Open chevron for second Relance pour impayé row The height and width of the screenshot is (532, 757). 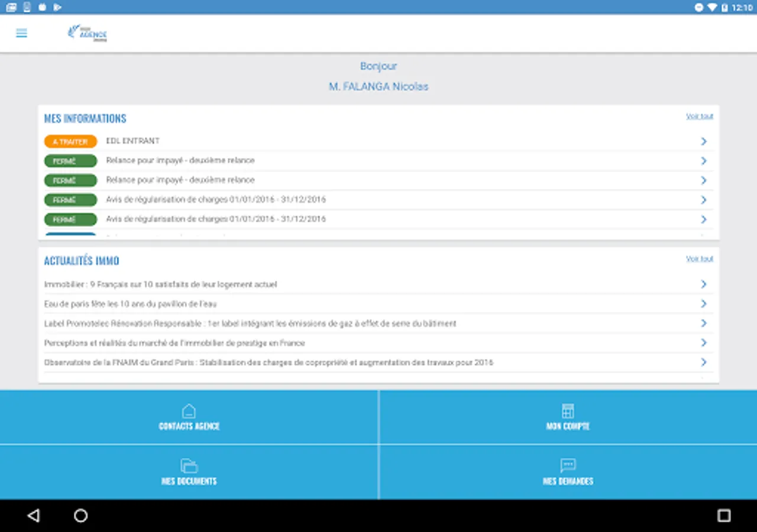pyautogui.click(x=704, y=180)
